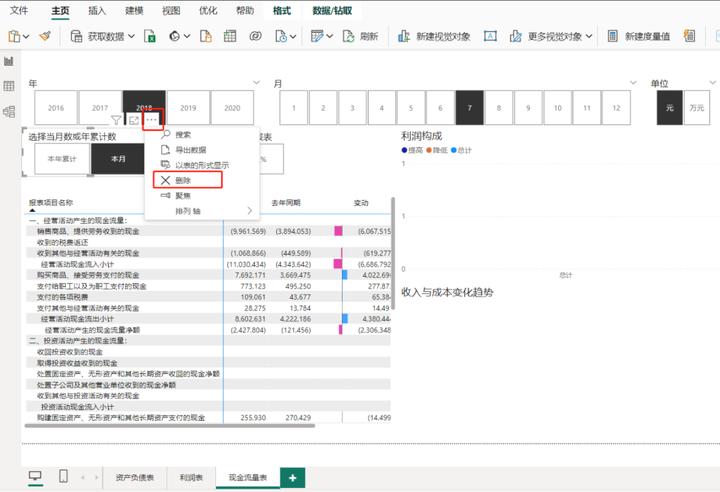Screen dimensions: 720x492
Task: Switch to the 建模 ribbon tab
Action: click(134, 10)
